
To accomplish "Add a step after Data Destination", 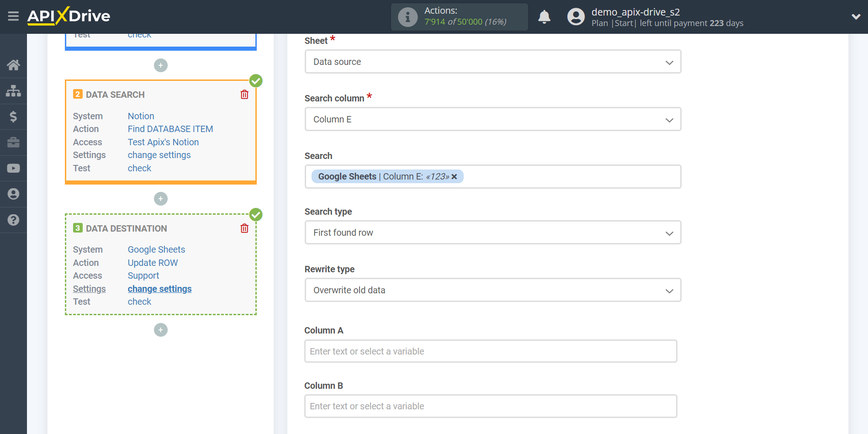I will pyautogui.click(x=161, y=330).
